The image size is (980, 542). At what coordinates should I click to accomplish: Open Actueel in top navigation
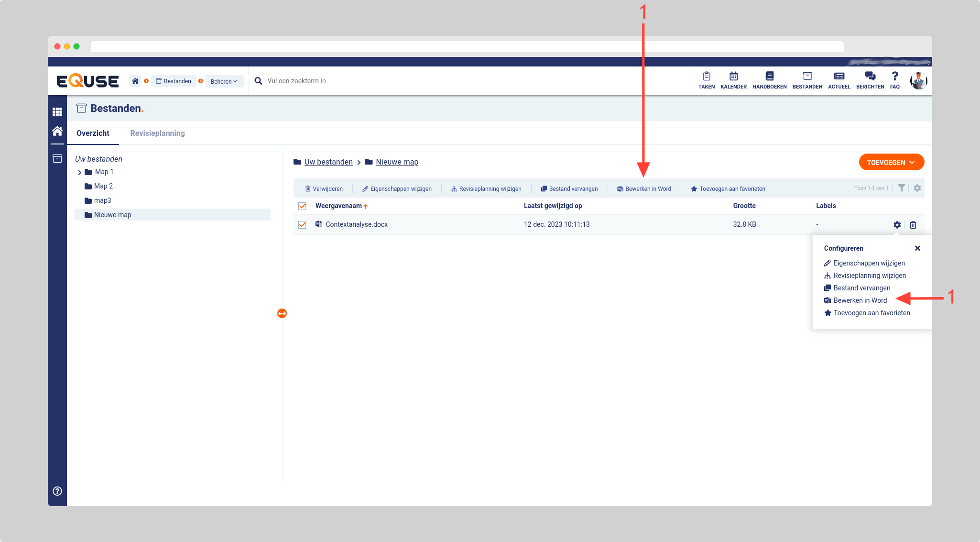point(839,80)
